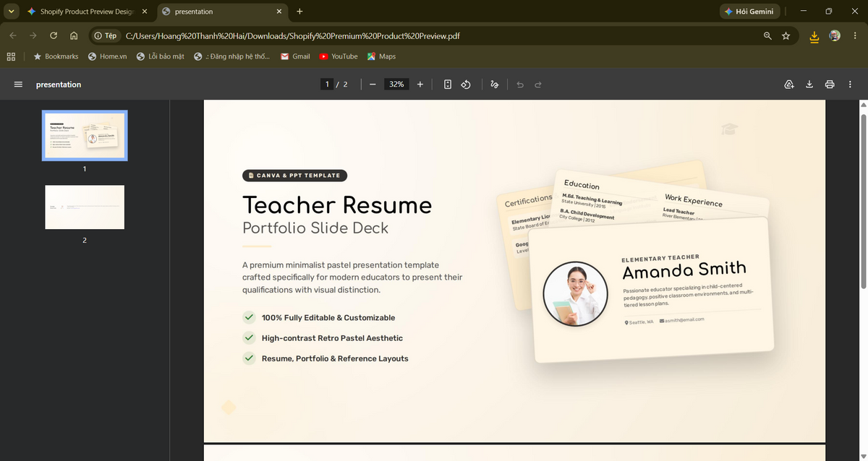Open the browser downloads icon

click(x=814, y=36)
